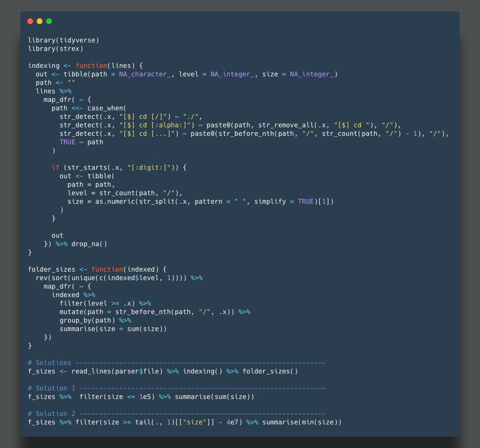Click the 'if (str_starts(' line
Viewport: 480px width, 448px height.
pyautogui.click(x=119, y=167)
